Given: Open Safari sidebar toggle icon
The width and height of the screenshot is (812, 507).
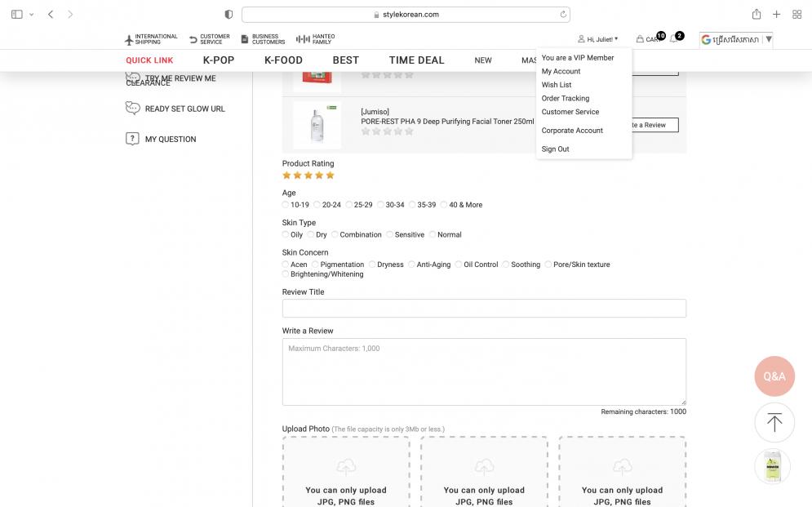Looking at the screenshot, I should pyautogui.click(x=17, y=15).
